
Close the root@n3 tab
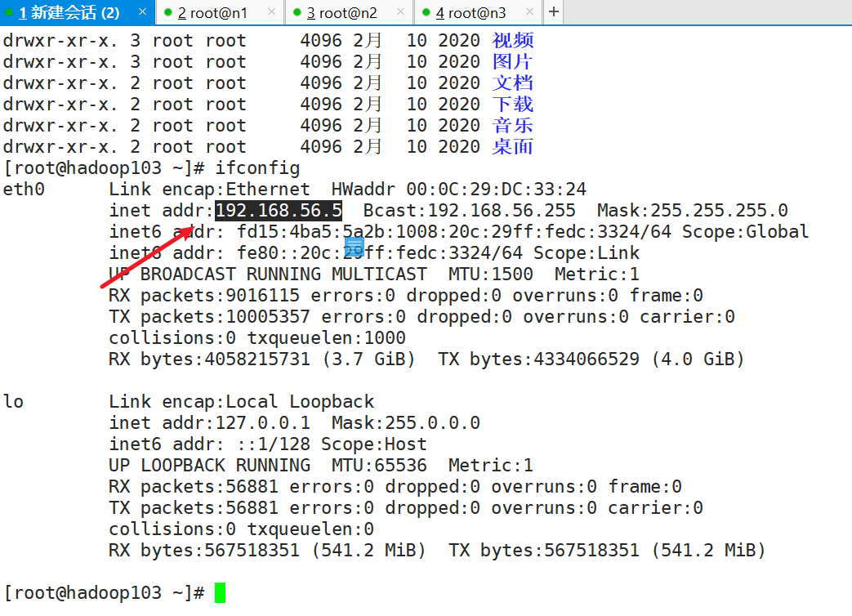click(x=530, y=11)
